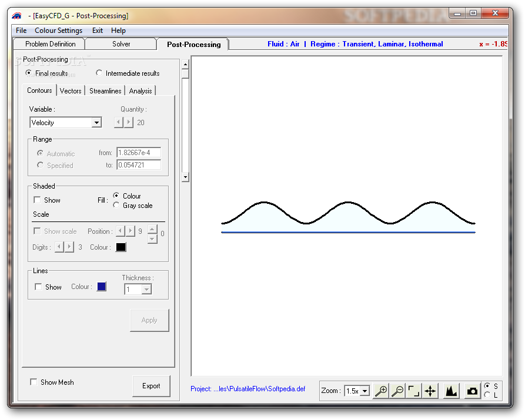Screen dimensions: 525x420
Task: Maximize the EasyCFD window
Action: (473, 14)
